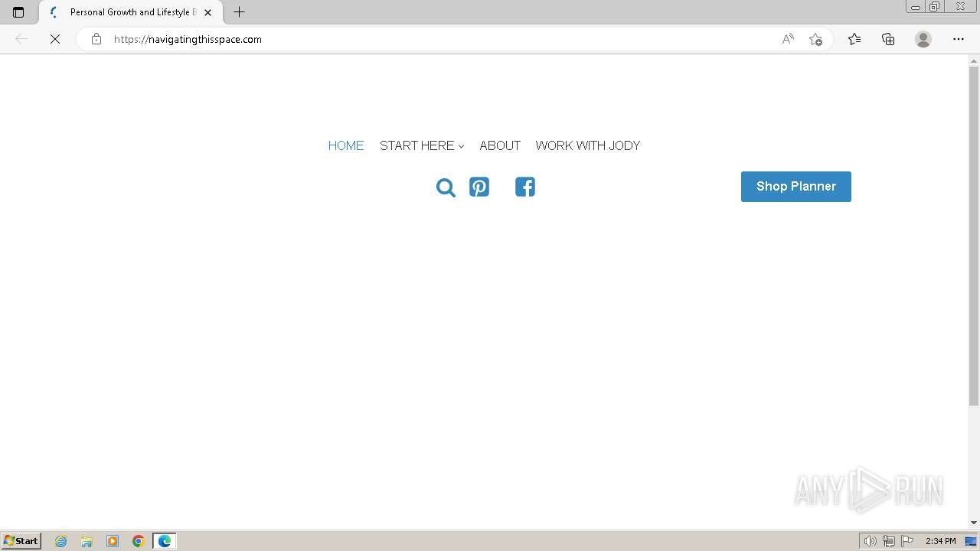Select Microsoft Edge in the taskbar
Viewport: 980px width, 551px height.
(165, 541)
